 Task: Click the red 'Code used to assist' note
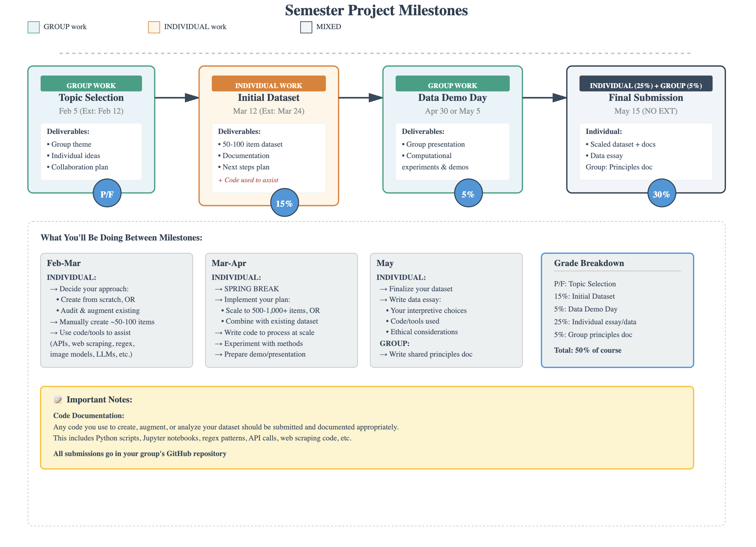248,180
